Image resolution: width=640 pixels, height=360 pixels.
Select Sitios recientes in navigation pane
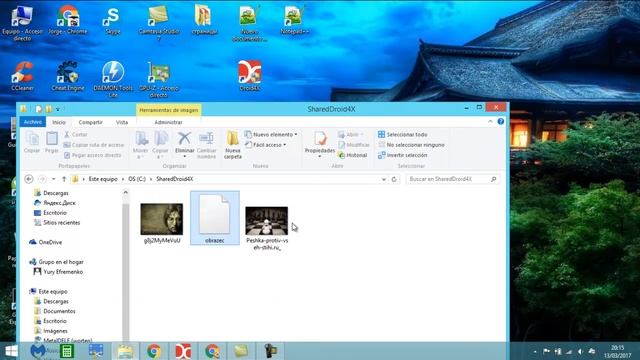(x=57, y=223)
